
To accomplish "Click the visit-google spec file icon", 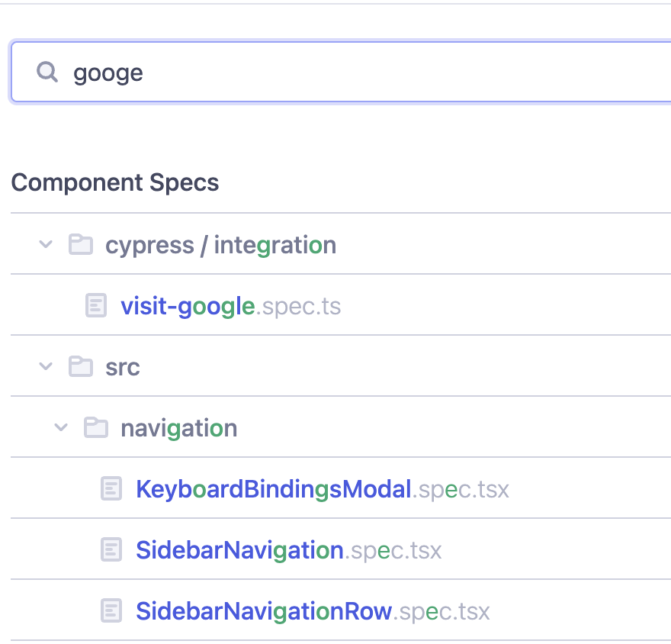I will (x=95, y=306).
